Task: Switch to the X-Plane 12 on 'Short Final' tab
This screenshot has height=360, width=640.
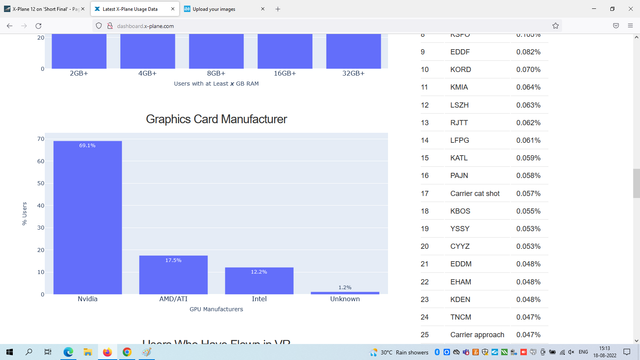Action: [44, 9]
